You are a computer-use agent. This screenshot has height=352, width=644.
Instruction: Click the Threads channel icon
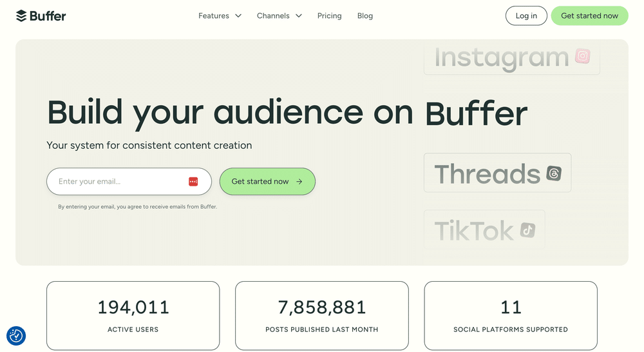pyautogui.click(x=554, y=173)
